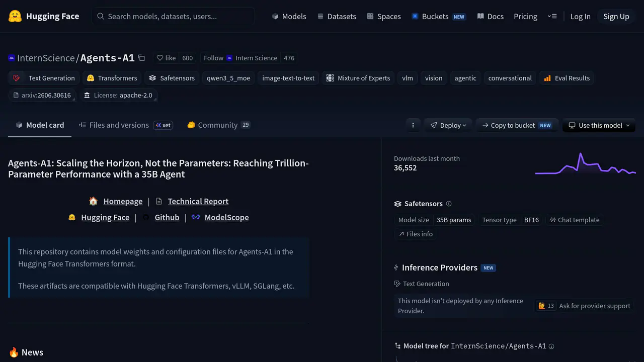Click the Hugging Face logo icon
This screenshot has width=644, height=362.
click(15, 16)
